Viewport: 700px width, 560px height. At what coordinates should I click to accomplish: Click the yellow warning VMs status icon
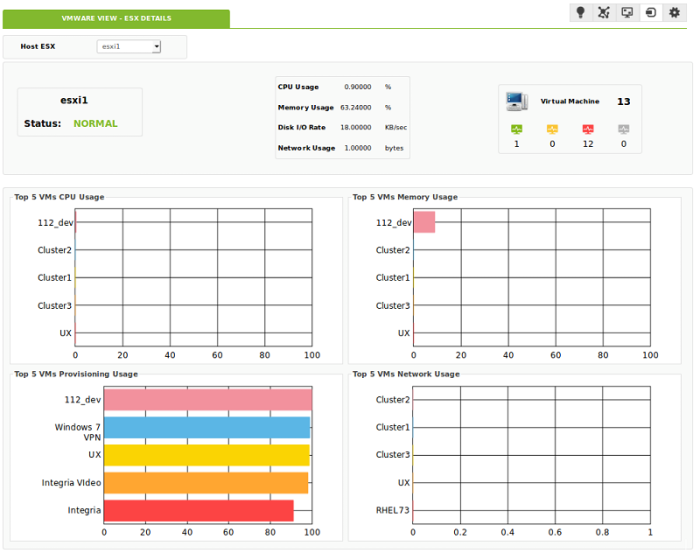click(552, 129)
